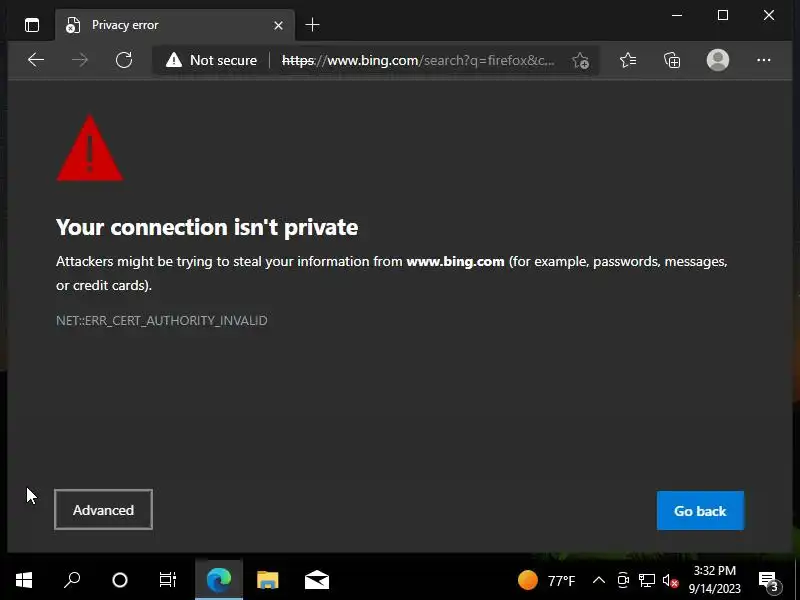
Task: Close the Privacy error tab
Action: (278, 25)
